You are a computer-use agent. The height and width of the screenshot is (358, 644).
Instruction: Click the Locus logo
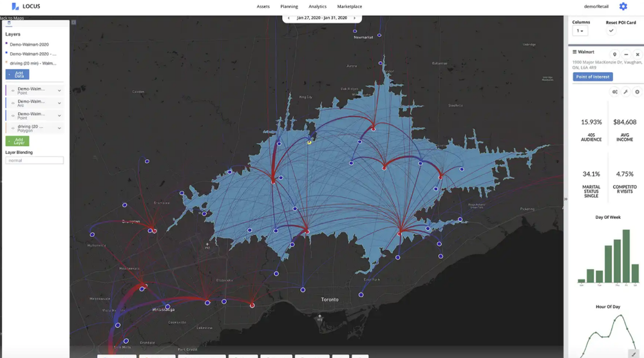coord(26,6)
